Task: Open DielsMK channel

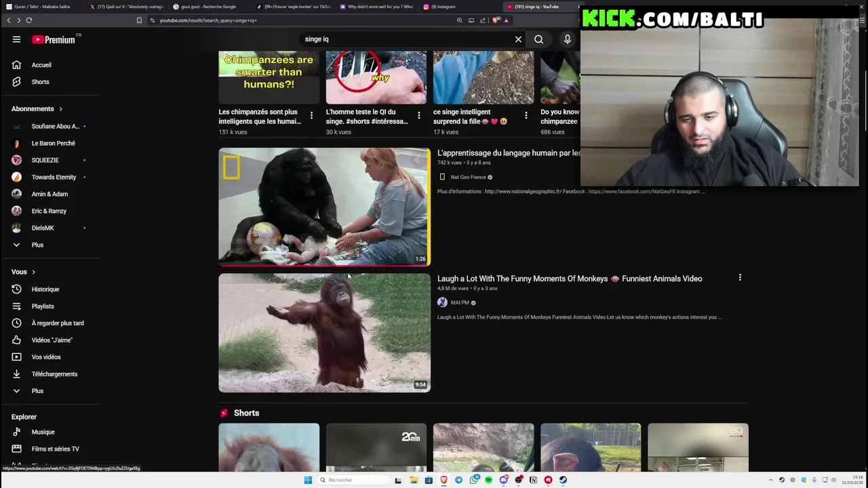Action: [43, 228]
